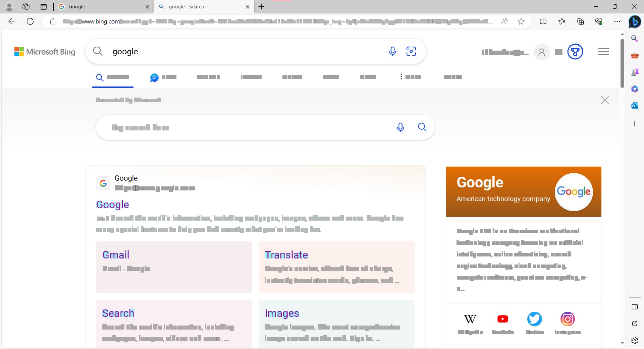Open Settings and more menu
The width and height of the screenshot is (644, 349).
pyautogui.click(x=617, y=21)
